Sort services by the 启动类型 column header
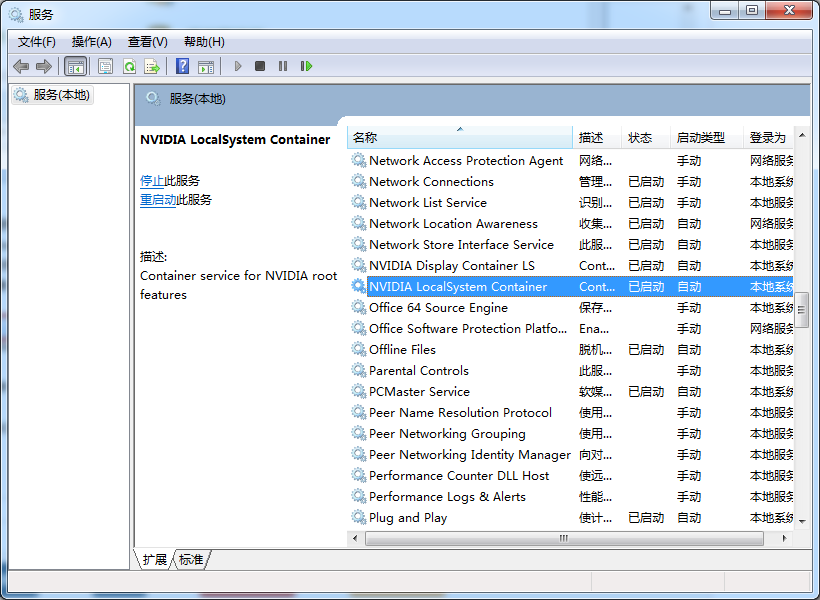The width and height of the screenshot is (820, 600). [700, 138]
